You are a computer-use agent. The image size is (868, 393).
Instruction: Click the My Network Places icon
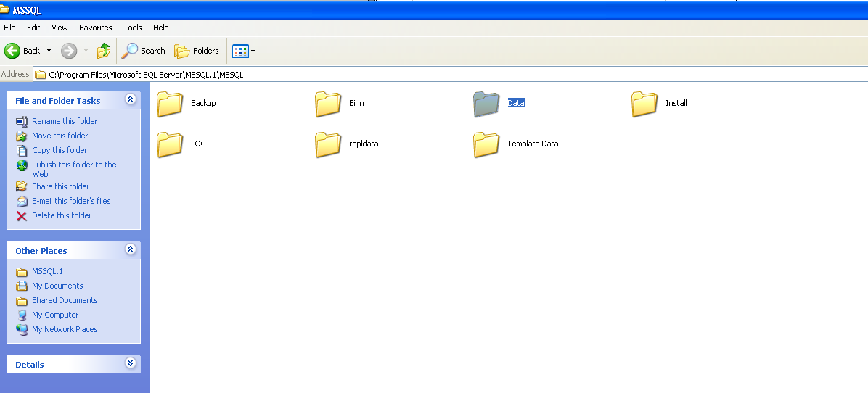pyautogui.click(x=22, y=329)
